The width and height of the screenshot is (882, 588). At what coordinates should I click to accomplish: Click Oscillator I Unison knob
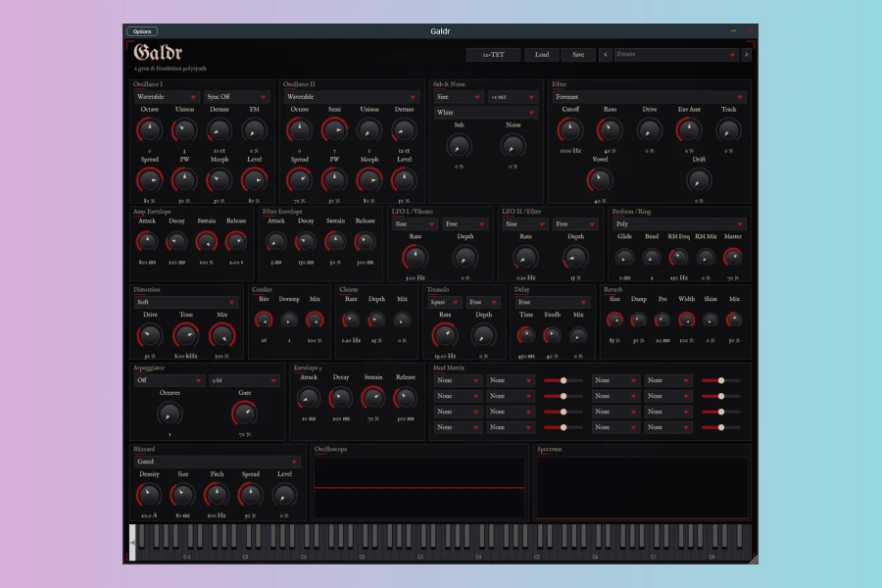[184, 130]
